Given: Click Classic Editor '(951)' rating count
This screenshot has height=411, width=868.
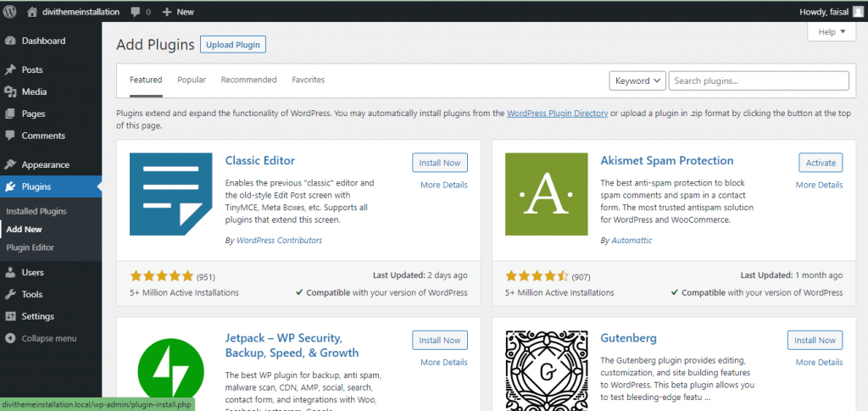Looking at the screenshot, I should [206, 276].
